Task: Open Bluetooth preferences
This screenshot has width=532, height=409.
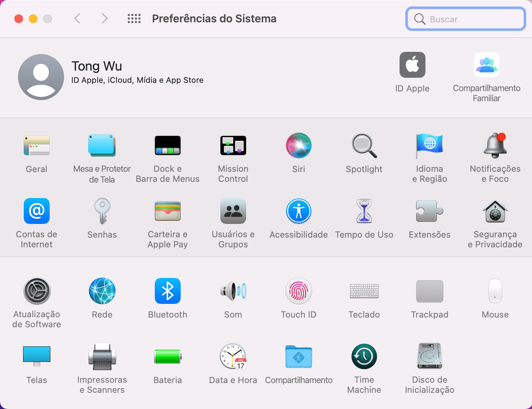Action: (167, 291)
